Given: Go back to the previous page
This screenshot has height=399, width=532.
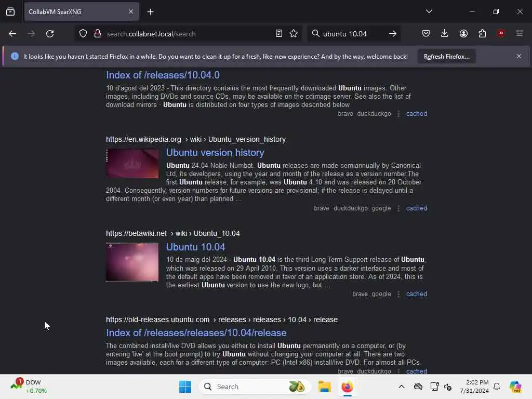Looking at the screenshot, I should [12, 34].
